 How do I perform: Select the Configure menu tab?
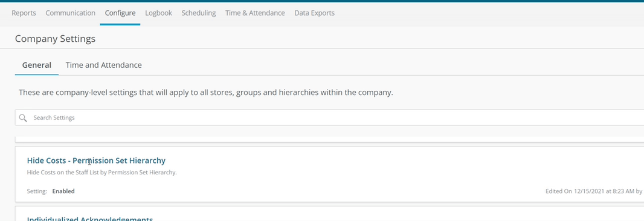point(120,13)
